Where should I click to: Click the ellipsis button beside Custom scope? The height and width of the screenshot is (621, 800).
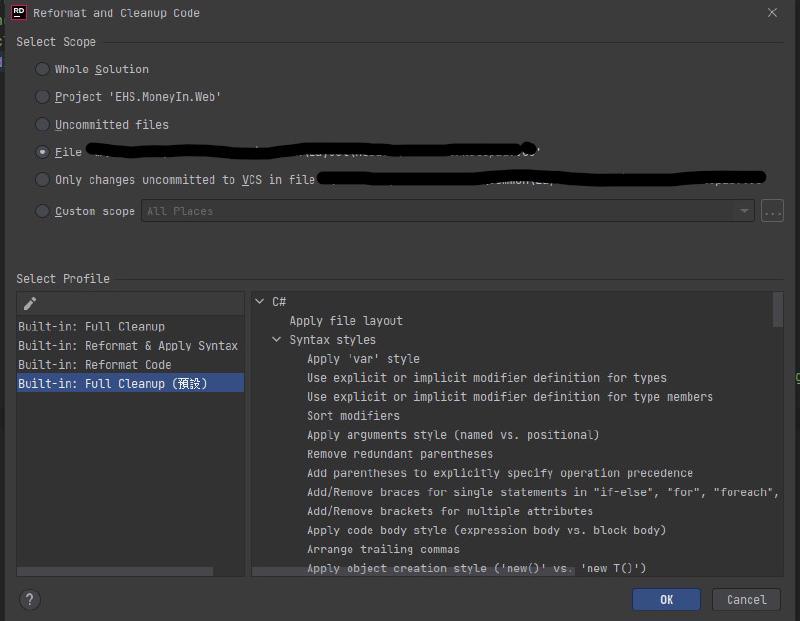771,211
